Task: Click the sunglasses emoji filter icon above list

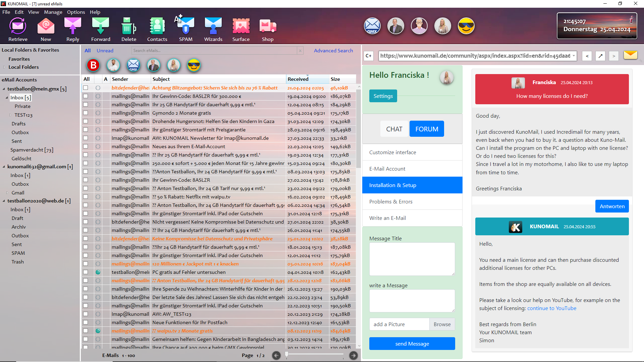Action: (x=194, y=65)
